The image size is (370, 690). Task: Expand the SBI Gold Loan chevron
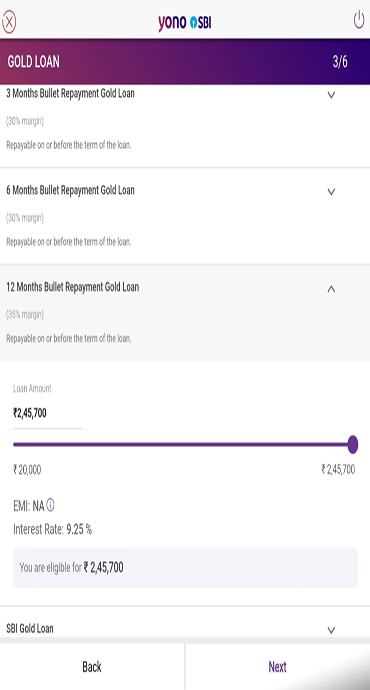(x=331, y=630)
